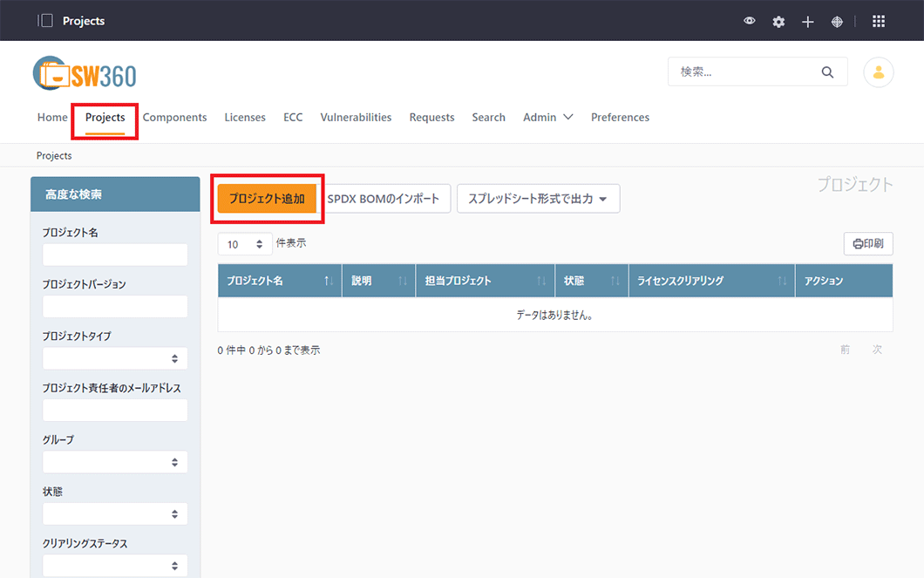Screen dimensions: 924x578
Task: Click the SW360 logo
Action: pyautogui.click(x=85, y=75)
